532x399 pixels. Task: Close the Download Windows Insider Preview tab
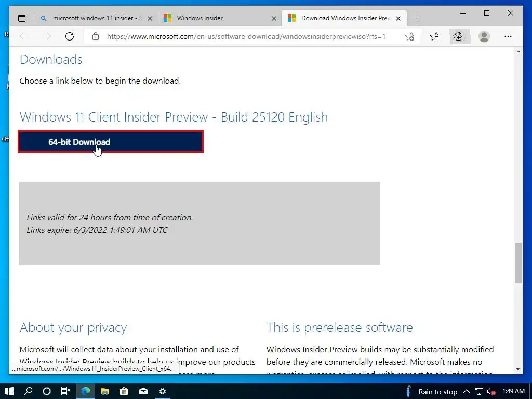point(398,18)
